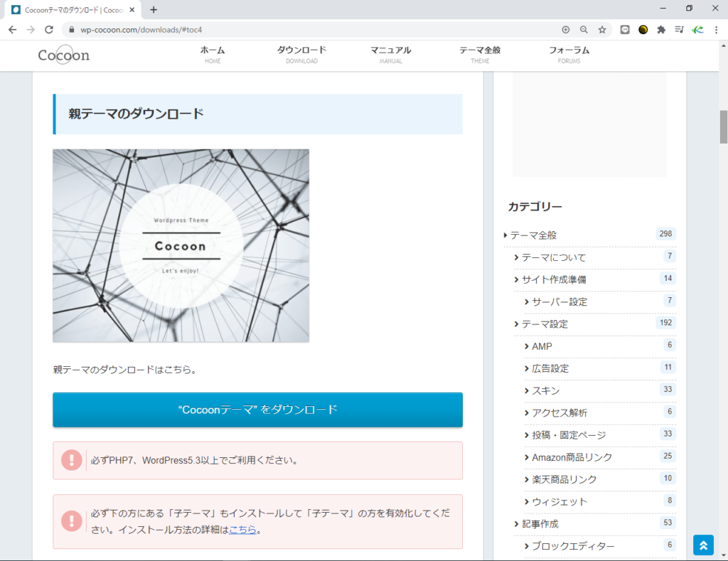Open the アクセス解析 category
This screenshot has width=728, height=561.
[x=560, y=413]
